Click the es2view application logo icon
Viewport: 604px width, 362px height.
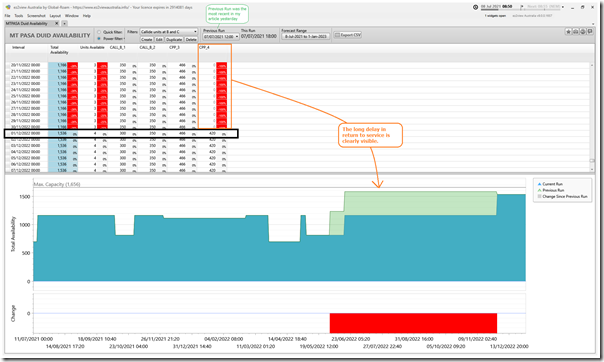tap(8, 7)
